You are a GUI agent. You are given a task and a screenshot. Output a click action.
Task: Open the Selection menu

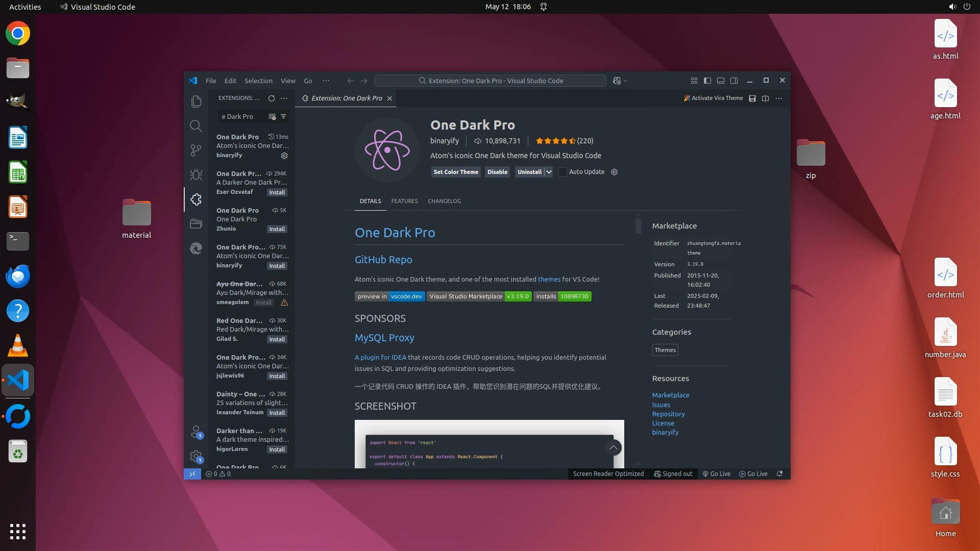pos(258,81)
